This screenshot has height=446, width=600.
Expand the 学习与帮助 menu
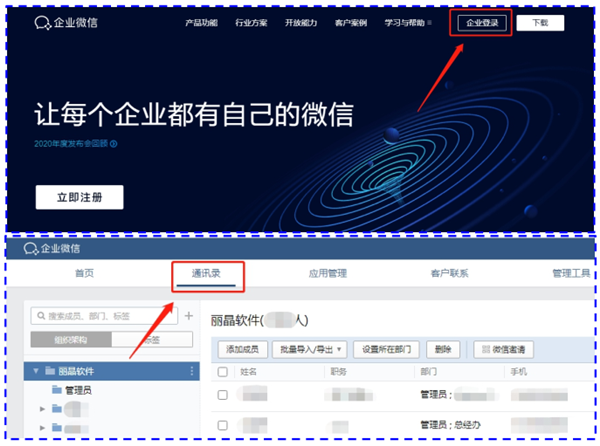(x=408, y=23)
